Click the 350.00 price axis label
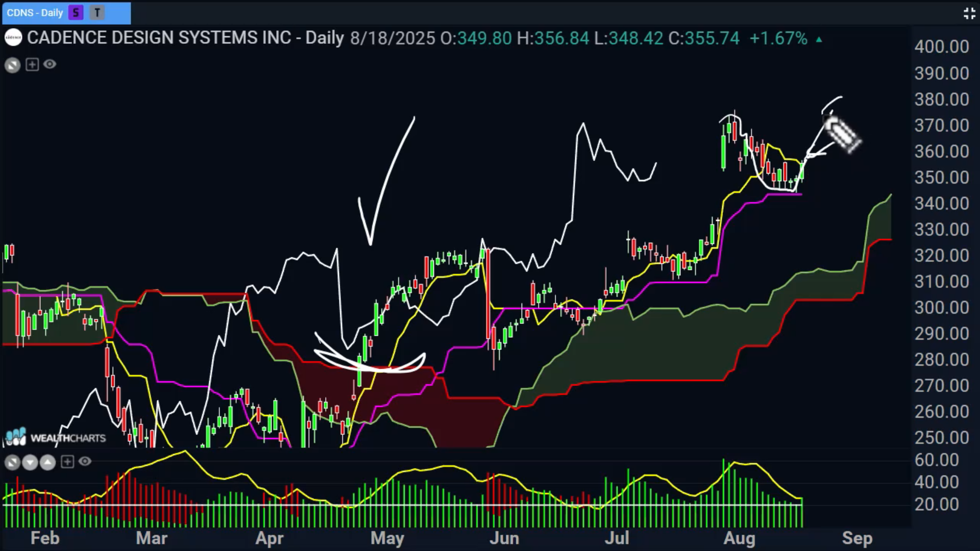 pyautogui.click(x=942, y=178)
